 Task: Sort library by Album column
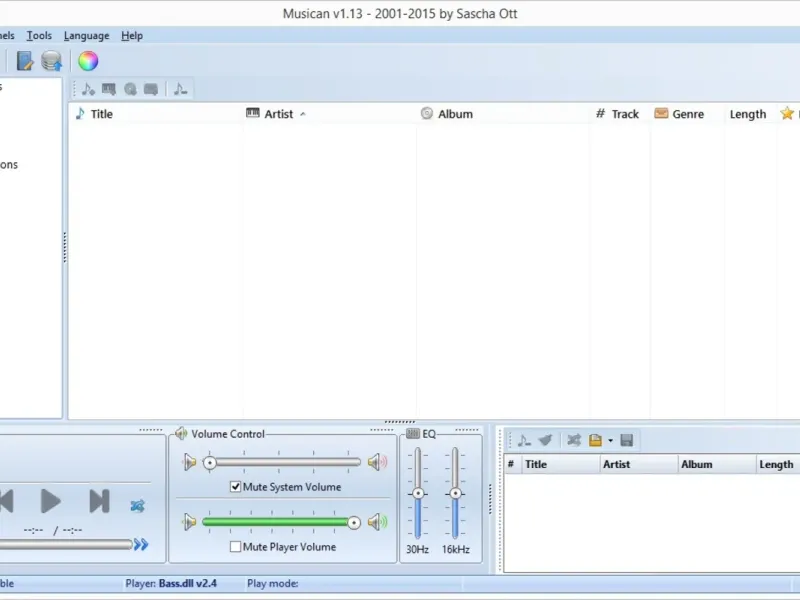[x=503, y=114]
